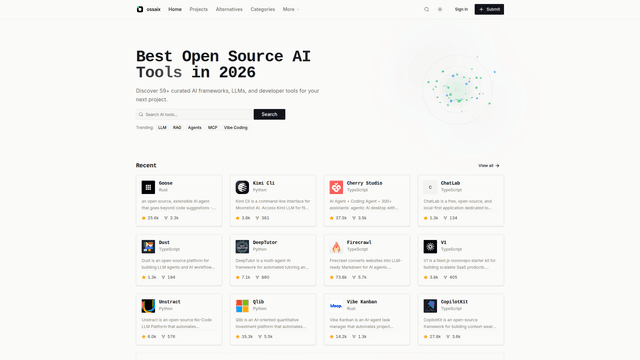Click View all link for Recent
640x360 pixels.
pyautogui.click(x=489, y=166)
